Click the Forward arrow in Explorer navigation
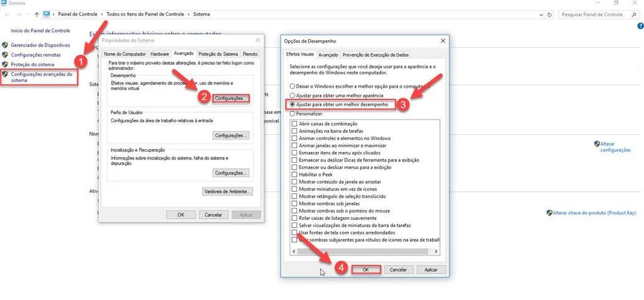 (19, 14)
